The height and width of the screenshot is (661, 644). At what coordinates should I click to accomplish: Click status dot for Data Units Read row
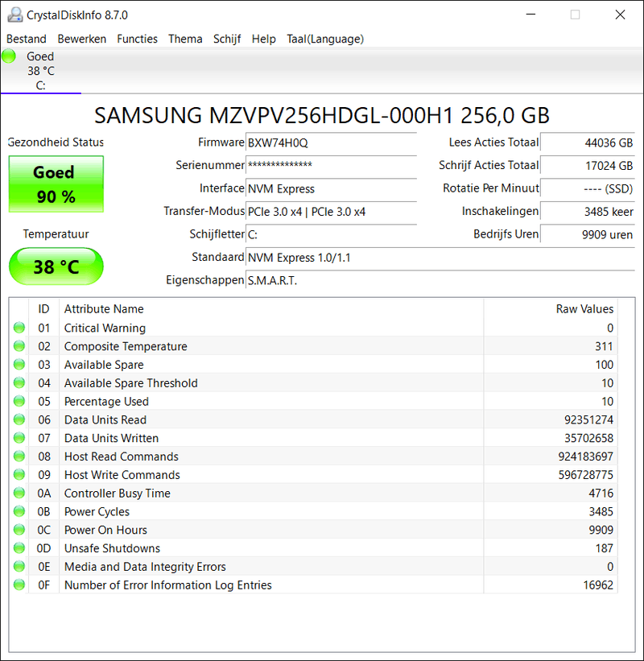[x=19, y=419]
